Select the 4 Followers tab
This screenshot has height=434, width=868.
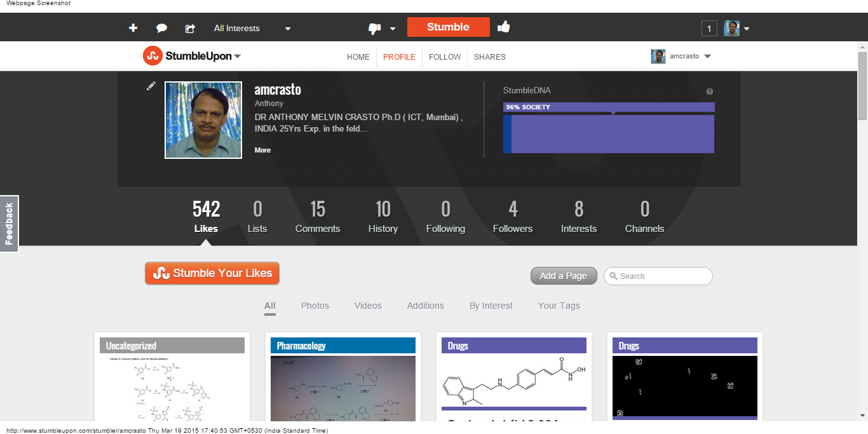(x=513, y=217)
